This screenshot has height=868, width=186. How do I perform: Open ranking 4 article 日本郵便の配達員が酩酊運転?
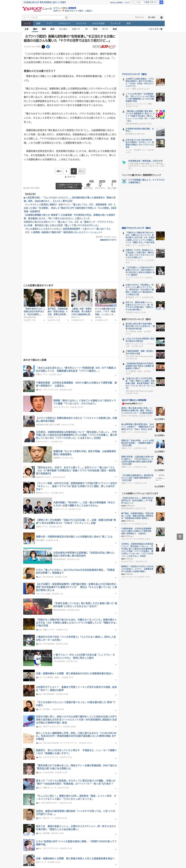(140, 130)
